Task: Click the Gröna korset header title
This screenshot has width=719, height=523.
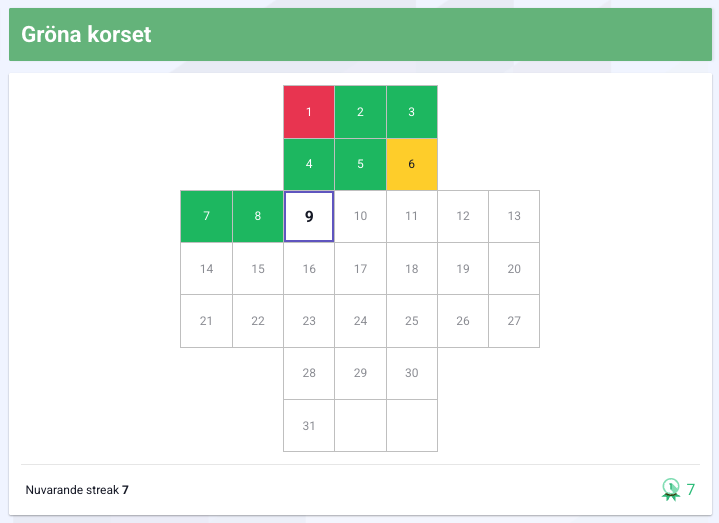Action: point(86,35)
